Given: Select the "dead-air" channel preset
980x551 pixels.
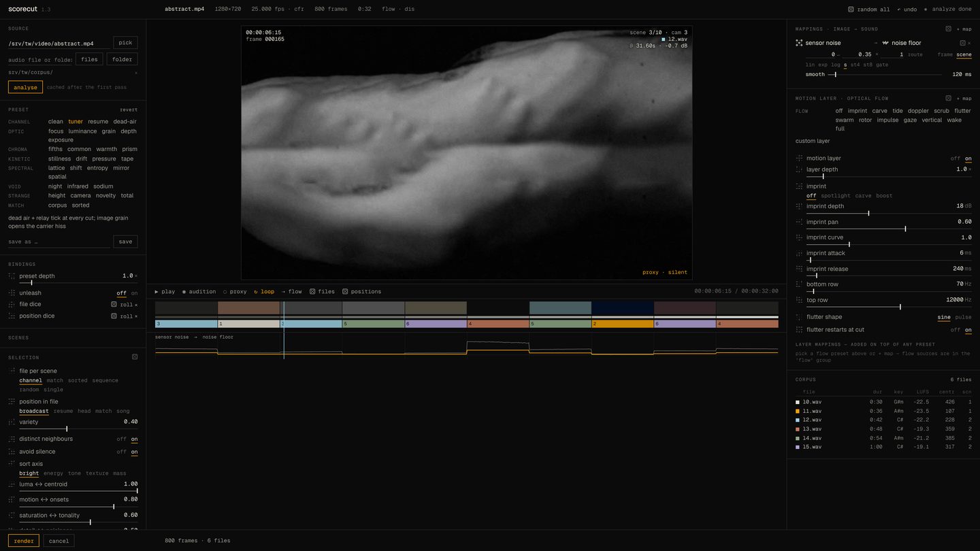Looking at the screenshot, I should pyautogui.click(x=125, y=122).
